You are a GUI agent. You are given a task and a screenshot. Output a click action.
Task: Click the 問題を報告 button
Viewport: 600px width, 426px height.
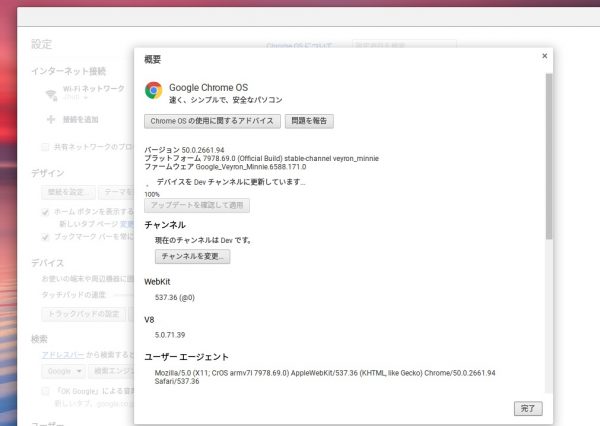[309, 121]
